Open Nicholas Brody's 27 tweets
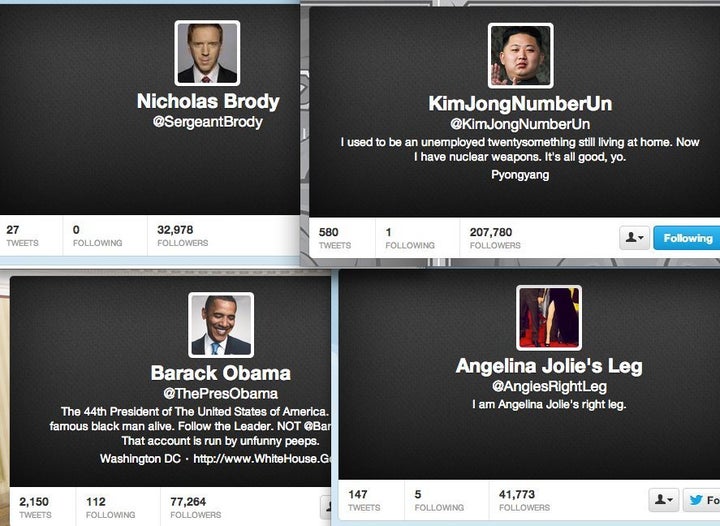Image resolution: width=720 pixels, height=526 pixels. coord(22,235)
